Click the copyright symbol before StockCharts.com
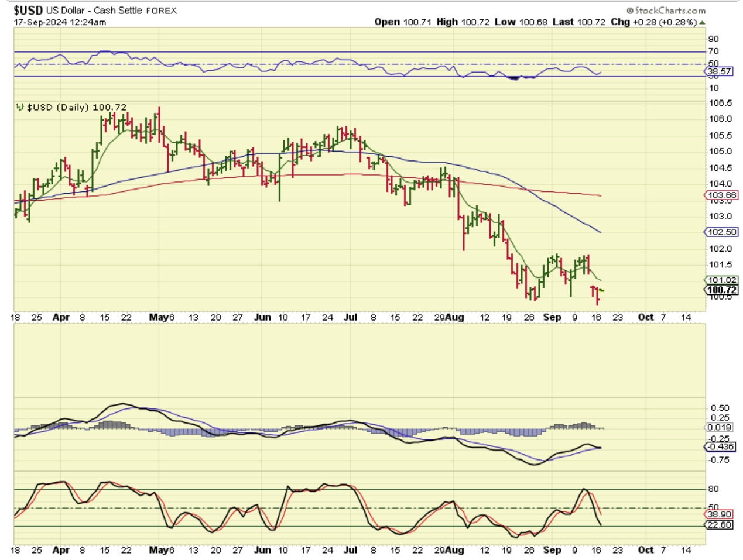This screenshot has height=560, width=743. pos(630,11)
